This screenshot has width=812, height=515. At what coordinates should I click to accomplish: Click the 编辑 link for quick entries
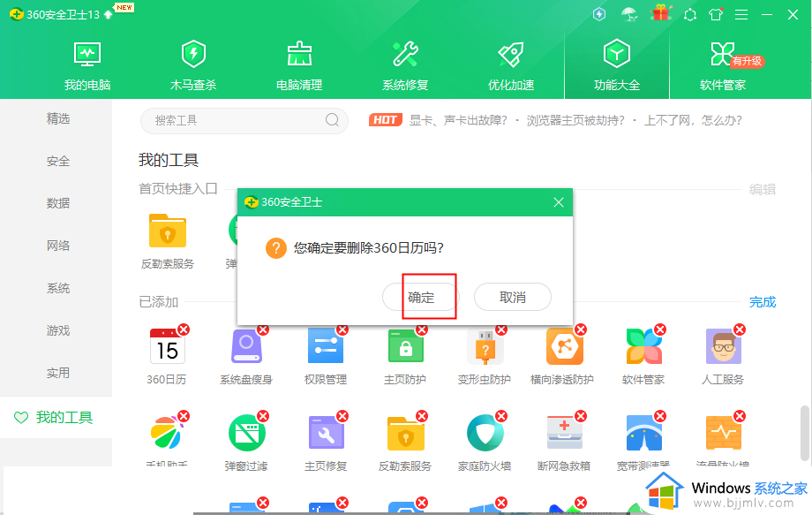click(x=763, y=190)
